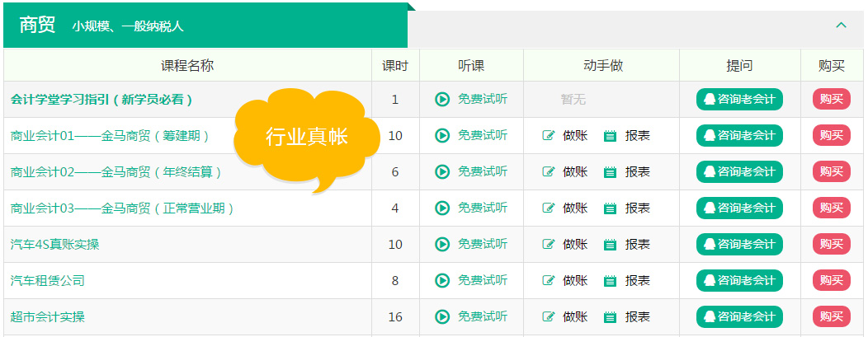Click play icon for 商业会计01 筹建期

point(442,135)
